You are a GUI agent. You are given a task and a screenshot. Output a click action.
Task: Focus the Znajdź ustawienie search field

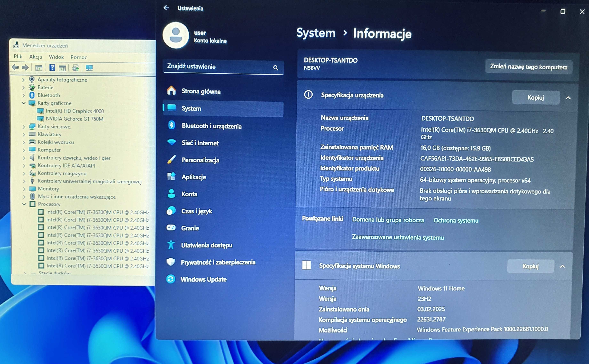tap(223, 67)
